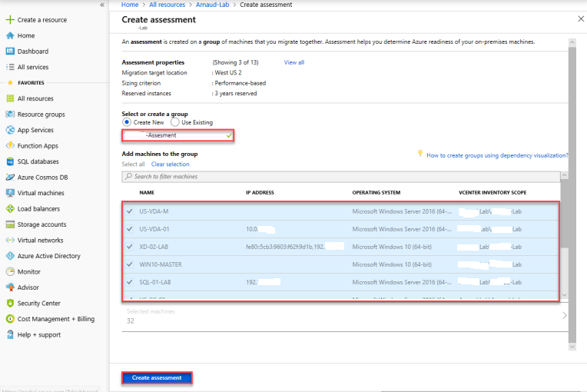Click the Help + support icon
The height and width of the screenshot is (392, 587).
pos(10,334)
